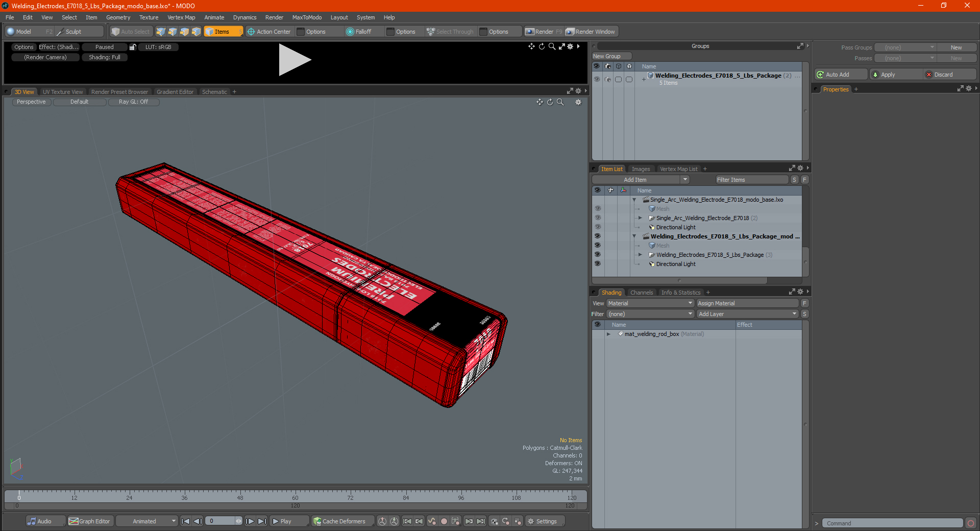Click 3D viewport zoom magnifier icon
This screenshot has height=531, width=980.
point(560,102)
